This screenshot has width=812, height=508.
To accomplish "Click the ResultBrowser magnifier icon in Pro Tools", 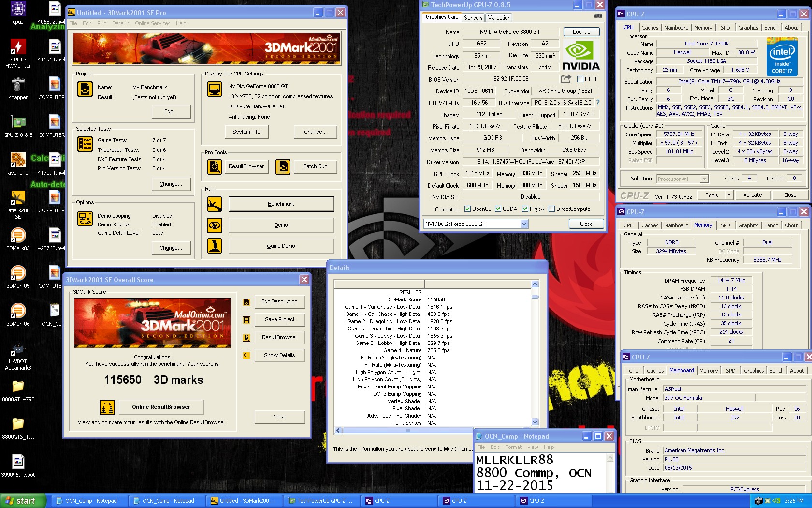I will point(215,166).
